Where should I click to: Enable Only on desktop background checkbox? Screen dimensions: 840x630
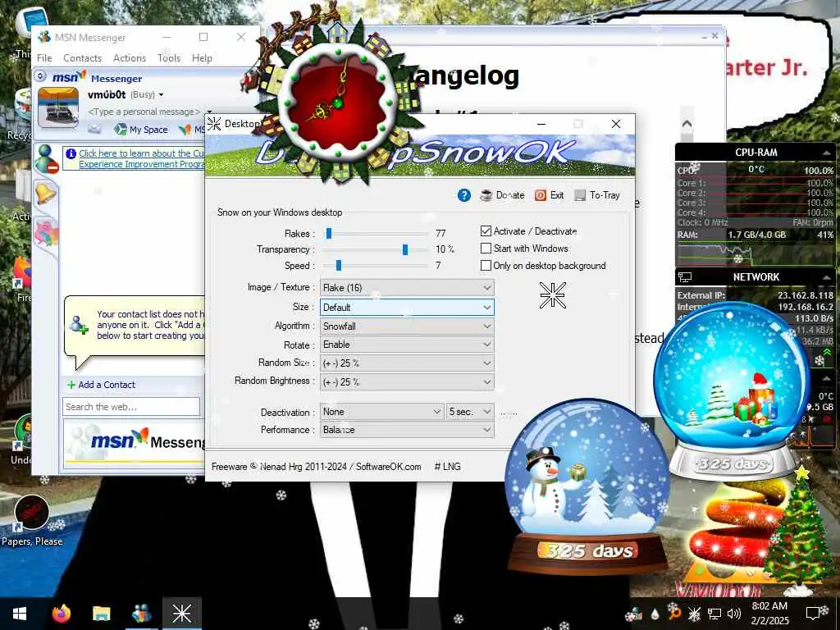[x=486, y=265]
